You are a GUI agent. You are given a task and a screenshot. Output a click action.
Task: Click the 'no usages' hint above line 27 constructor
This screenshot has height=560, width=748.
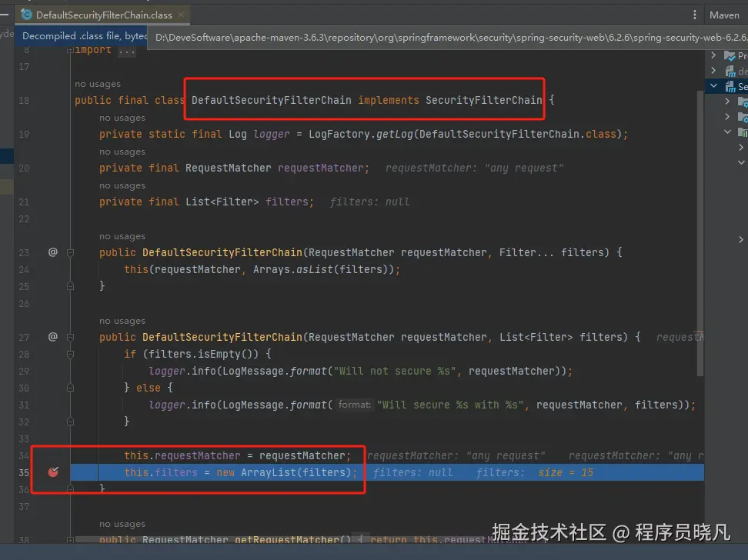pos(122,321)
